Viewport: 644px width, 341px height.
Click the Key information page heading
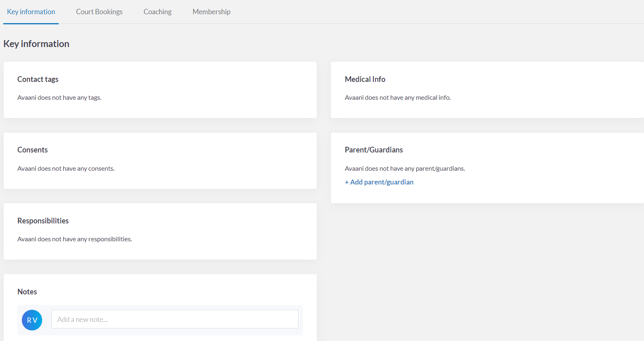click(x=36, y=44)
